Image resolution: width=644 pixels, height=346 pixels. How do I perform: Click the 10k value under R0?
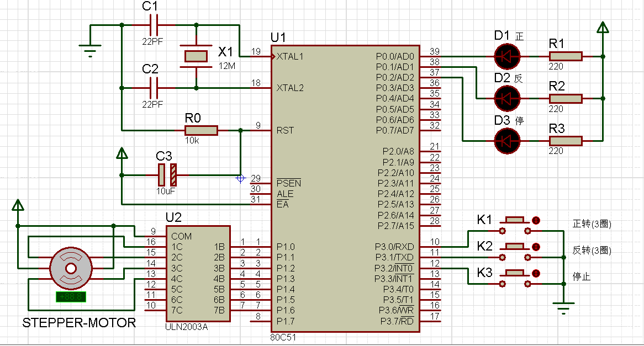[192, 140]
